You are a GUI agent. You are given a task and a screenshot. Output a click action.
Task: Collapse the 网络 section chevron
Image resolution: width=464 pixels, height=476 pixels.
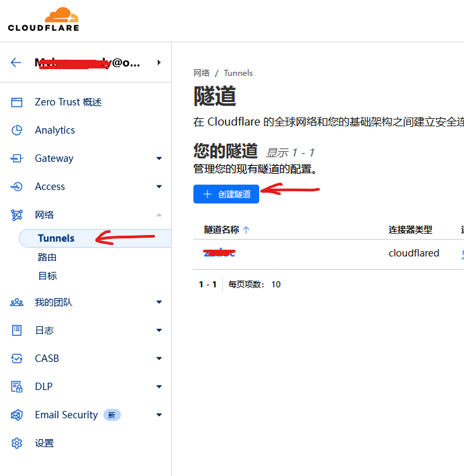click(159, 215)
